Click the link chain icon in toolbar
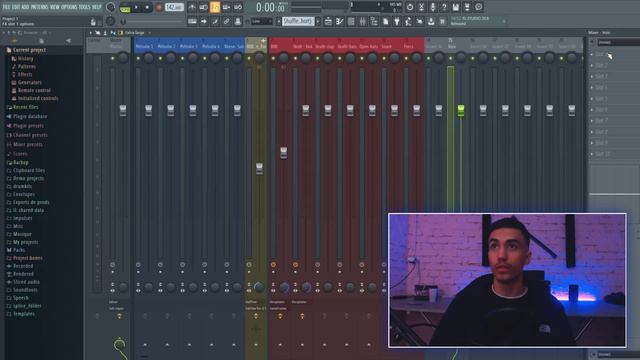 [227, 21]
